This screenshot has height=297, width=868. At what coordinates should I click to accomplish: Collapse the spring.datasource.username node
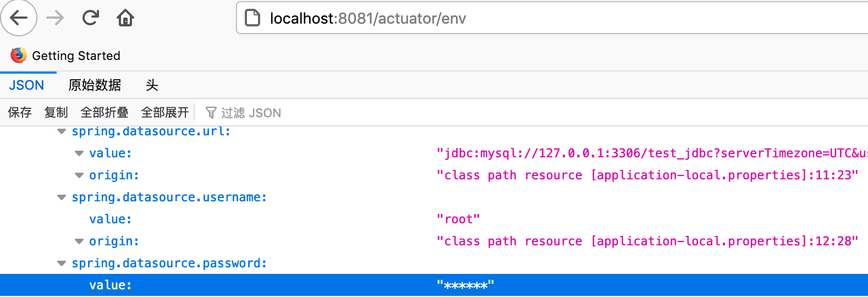[x=62, y=197]
